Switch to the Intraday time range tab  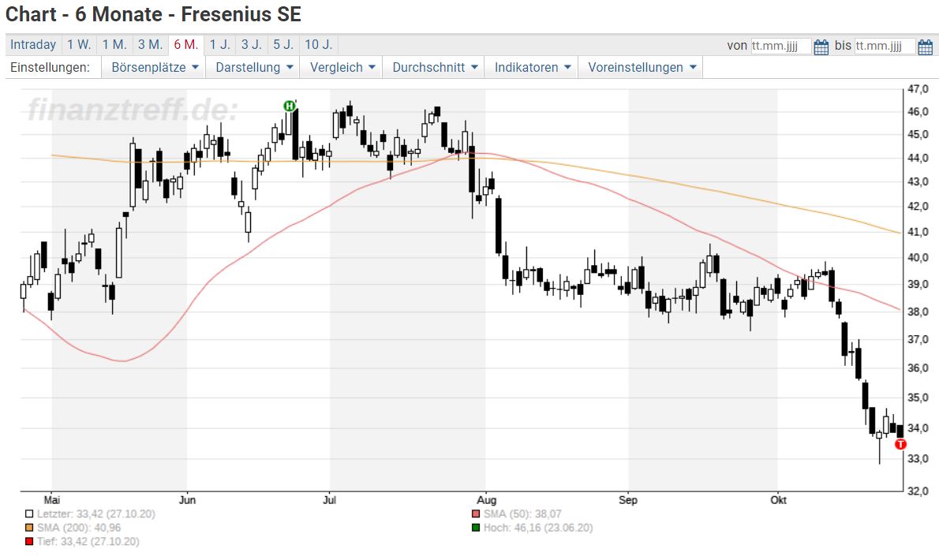coord(33,45)
